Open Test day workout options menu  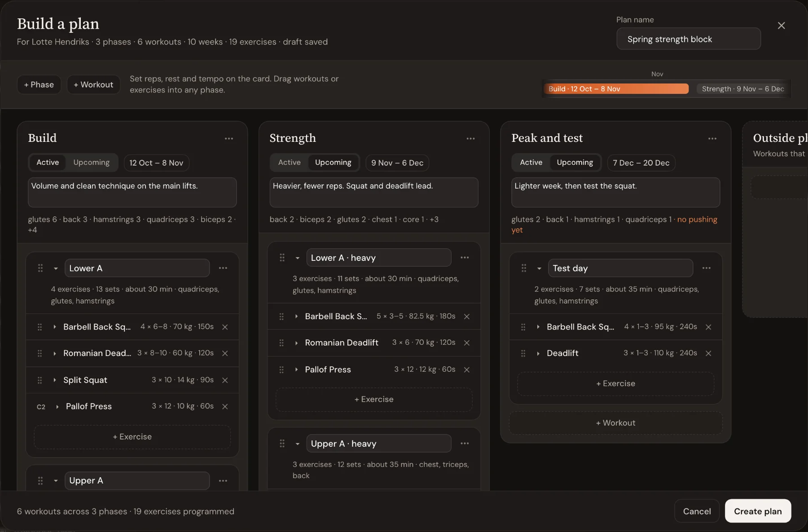pyautogui.click(x=707, y=268)
